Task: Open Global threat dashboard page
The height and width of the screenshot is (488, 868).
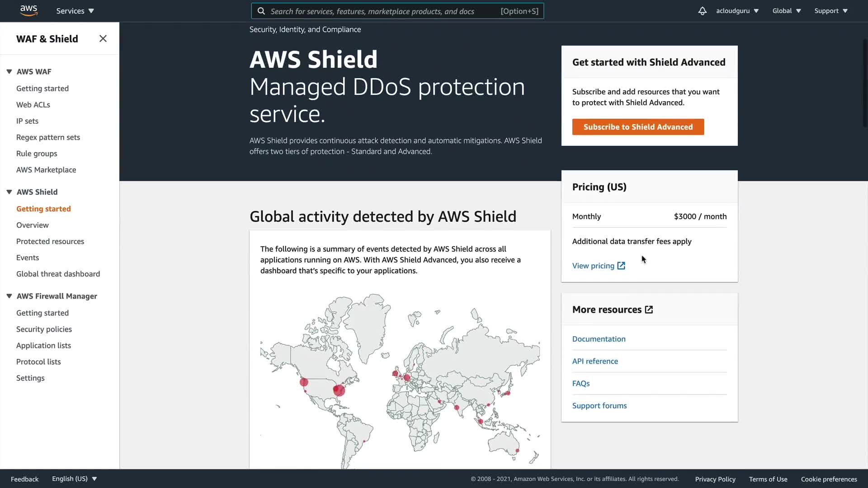Action: (x=58, y=274)
